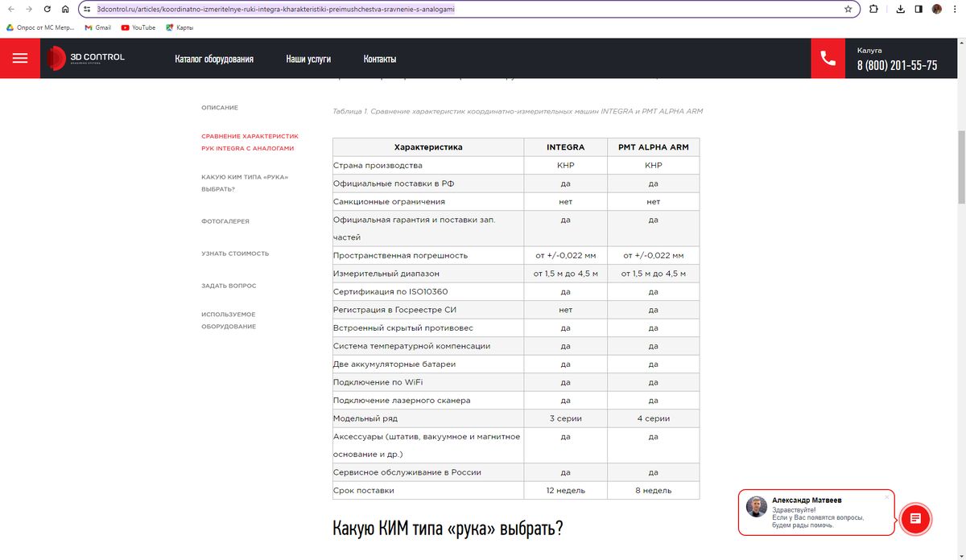Click the red phone call icon

(828, 58)
